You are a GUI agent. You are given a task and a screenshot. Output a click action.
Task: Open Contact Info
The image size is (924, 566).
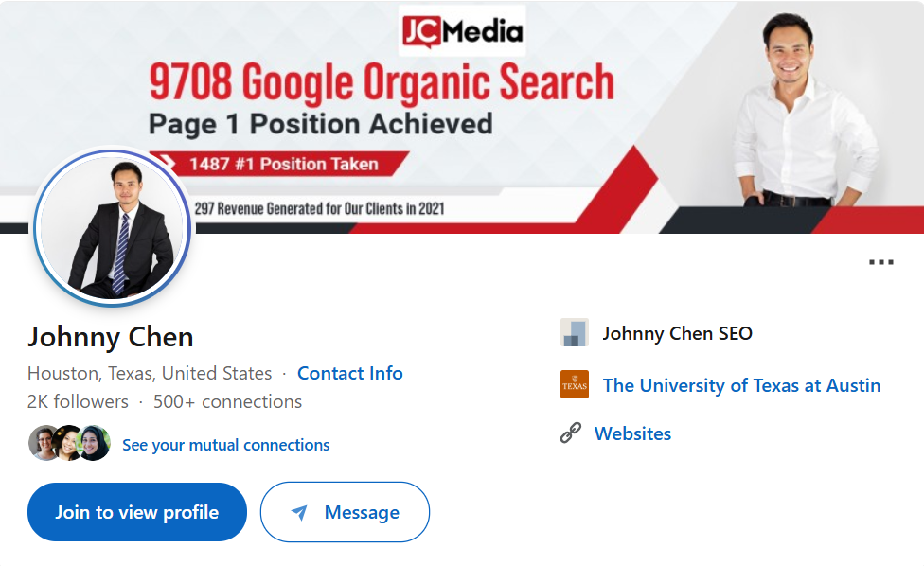(349, 373)
